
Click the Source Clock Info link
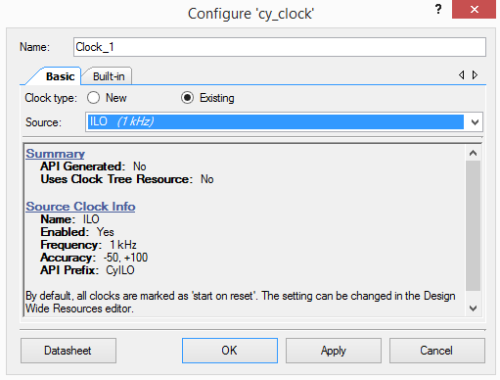(x=81, y=207)
